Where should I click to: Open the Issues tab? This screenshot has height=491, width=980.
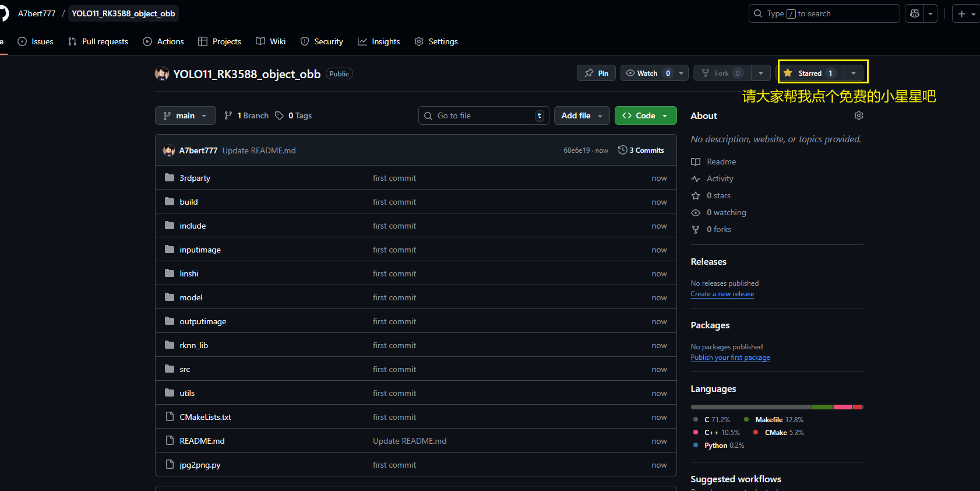click(36, 41)
